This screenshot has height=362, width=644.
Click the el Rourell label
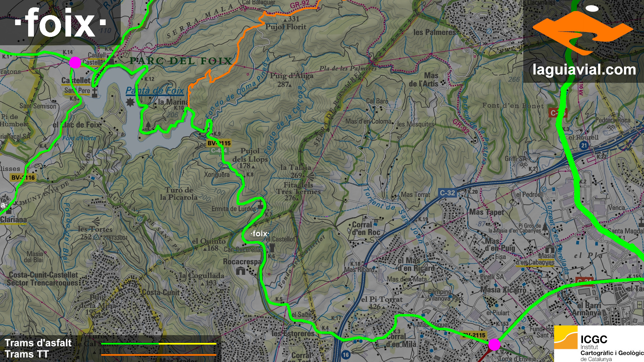coord(584,137)
